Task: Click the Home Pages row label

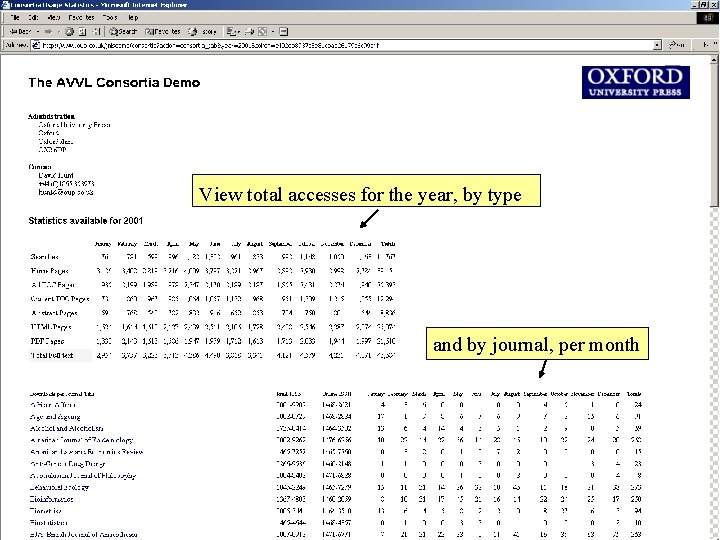Action: click(x=49, y=271)
